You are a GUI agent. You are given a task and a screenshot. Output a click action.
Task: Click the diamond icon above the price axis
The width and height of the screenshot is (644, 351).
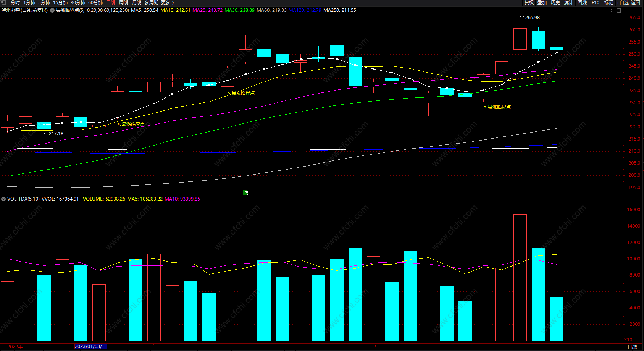click(x=612, y=10)
